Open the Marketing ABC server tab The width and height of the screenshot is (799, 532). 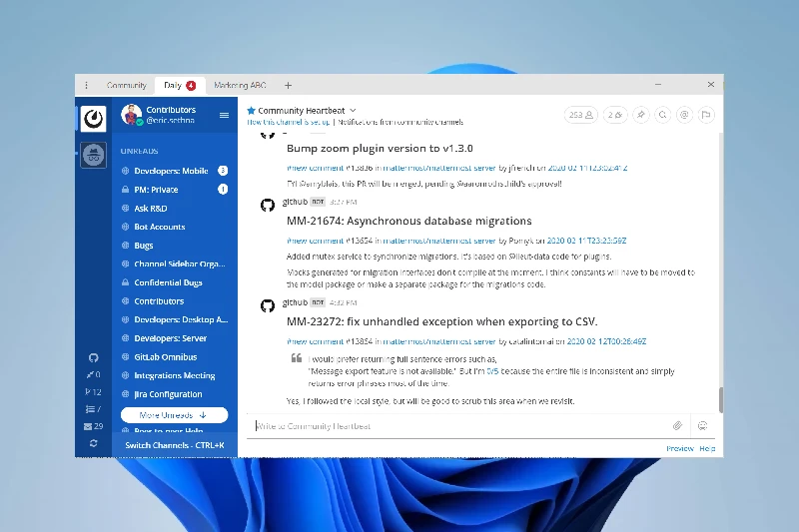click(x=240, y=85)
